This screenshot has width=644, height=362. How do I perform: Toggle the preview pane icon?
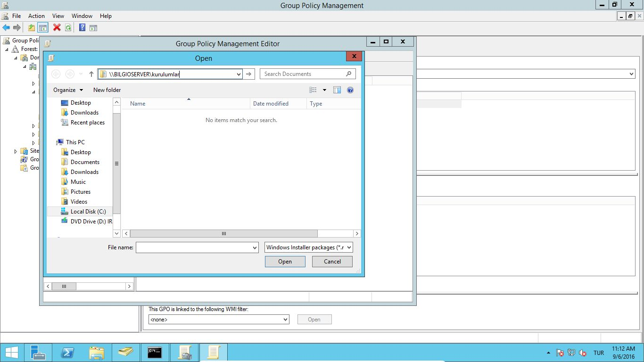[x=337, y=90]
